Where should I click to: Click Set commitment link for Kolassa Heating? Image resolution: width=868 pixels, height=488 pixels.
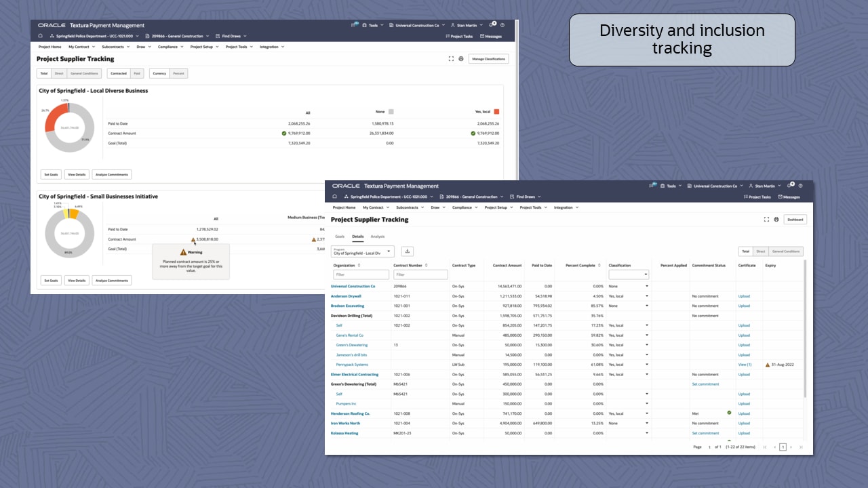coord(705,433)
